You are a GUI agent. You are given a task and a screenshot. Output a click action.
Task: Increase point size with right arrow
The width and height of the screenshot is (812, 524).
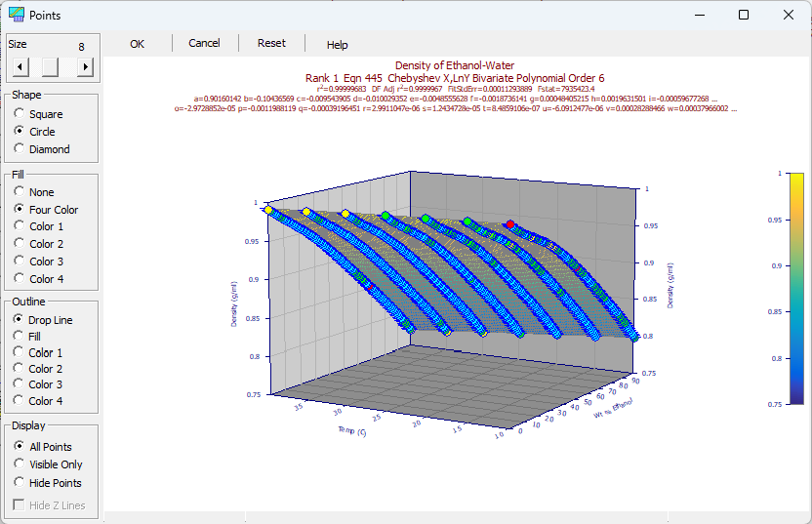(x=86, y=66)
